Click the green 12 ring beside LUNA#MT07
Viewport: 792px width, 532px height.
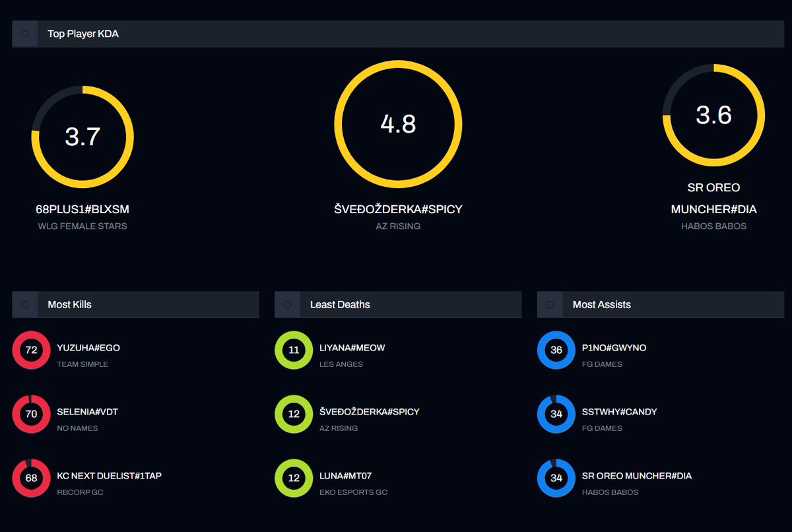tap(294, 479)
